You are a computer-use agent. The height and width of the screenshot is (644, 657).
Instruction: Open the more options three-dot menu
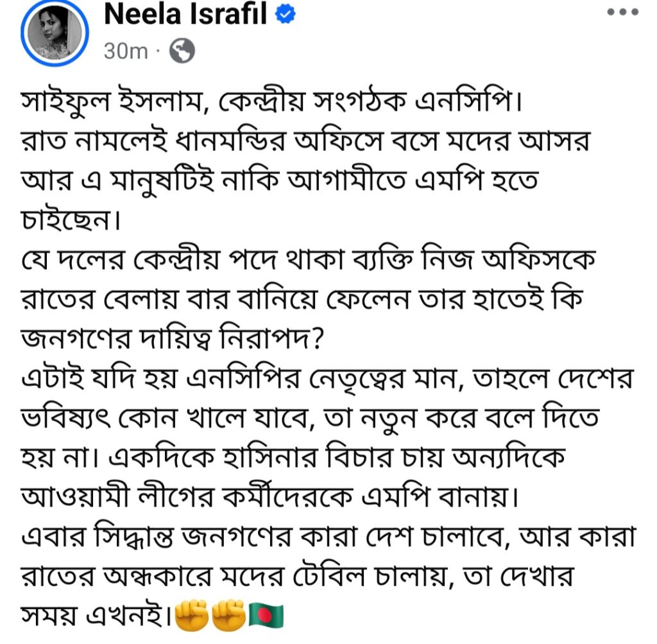point(622,13)
